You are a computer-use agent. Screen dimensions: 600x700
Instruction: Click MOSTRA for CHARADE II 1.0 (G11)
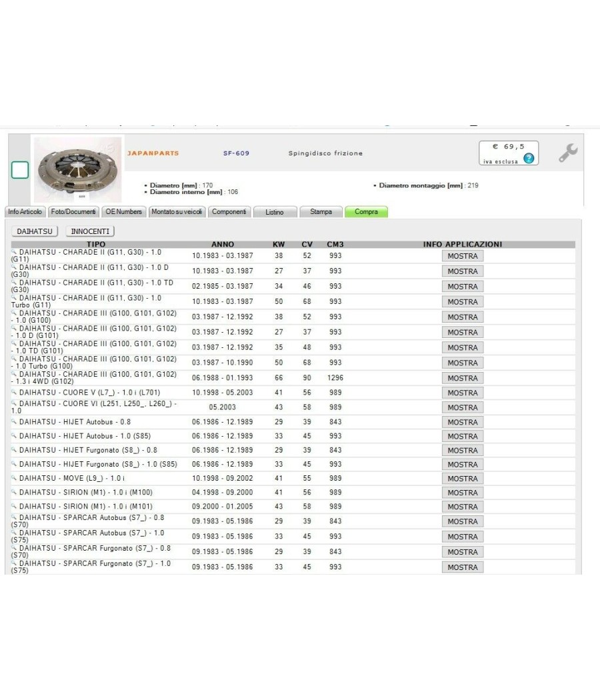[x=463, y=256]
